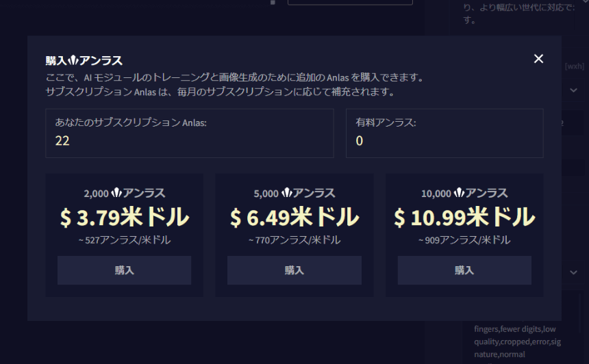Expand the chevron above the negative prompt text
Screen dimensions: 589x364
click(574, 272)
